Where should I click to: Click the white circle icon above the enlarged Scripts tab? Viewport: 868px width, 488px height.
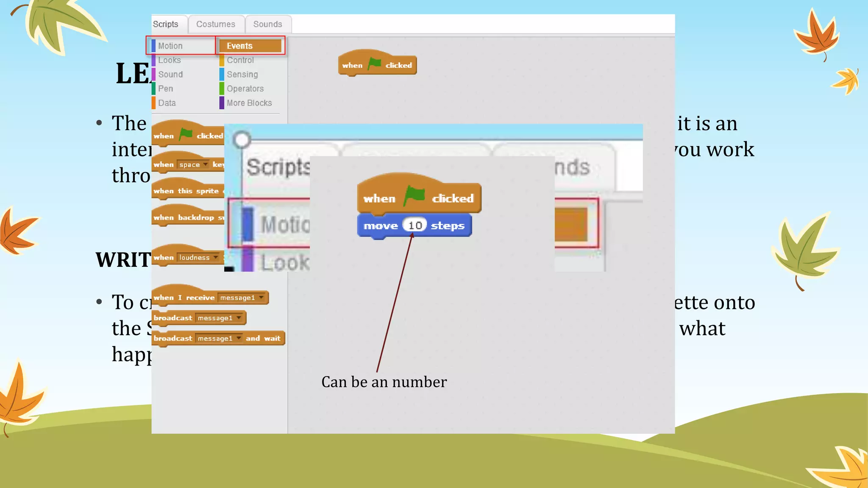coord(242,140)
